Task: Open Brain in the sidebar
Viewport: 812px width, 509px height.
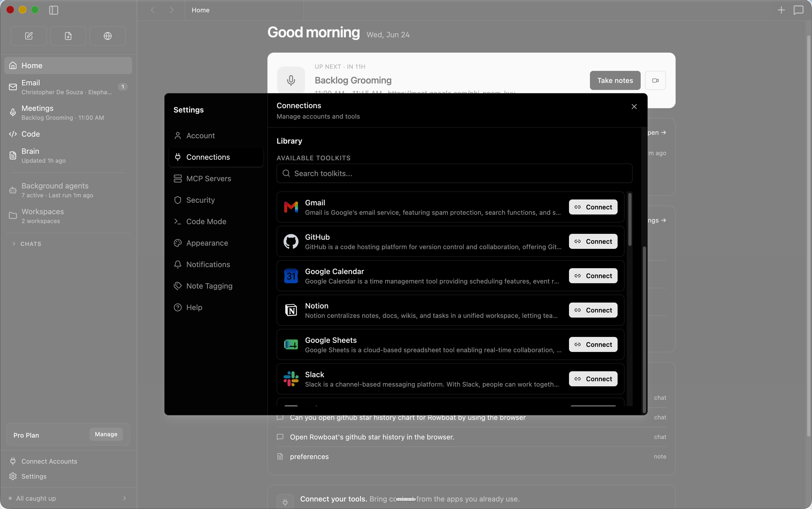Action: (x=68, y=155)
